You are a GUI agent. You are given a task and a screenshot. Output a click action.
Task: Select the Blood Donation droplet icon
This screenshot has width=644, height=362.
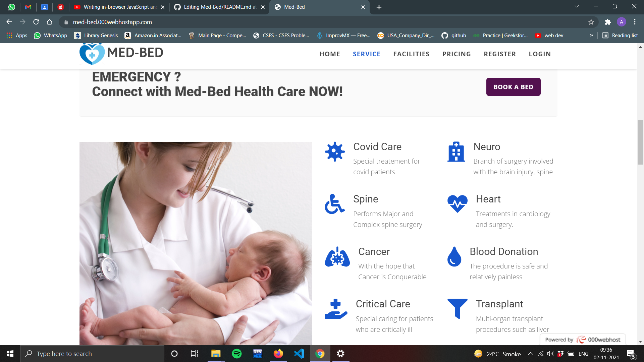click(x=454, y=257)
